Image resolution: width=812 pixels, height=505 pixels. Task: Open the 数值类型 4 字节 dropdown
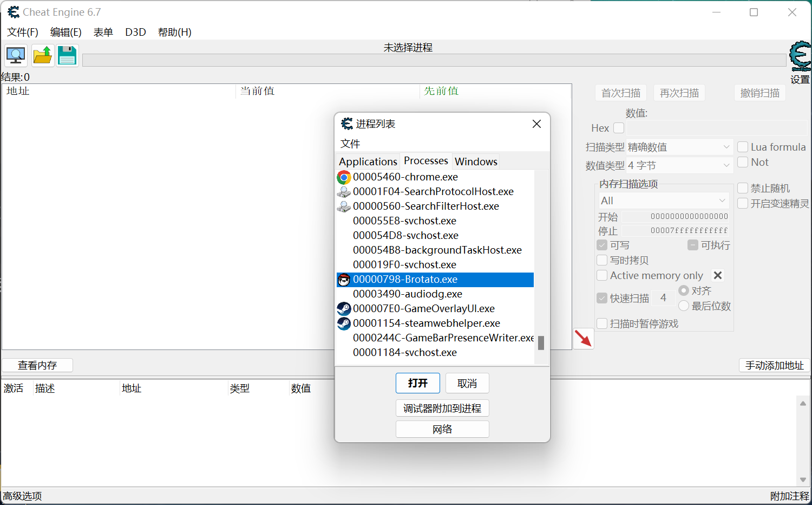pos(679,165)
